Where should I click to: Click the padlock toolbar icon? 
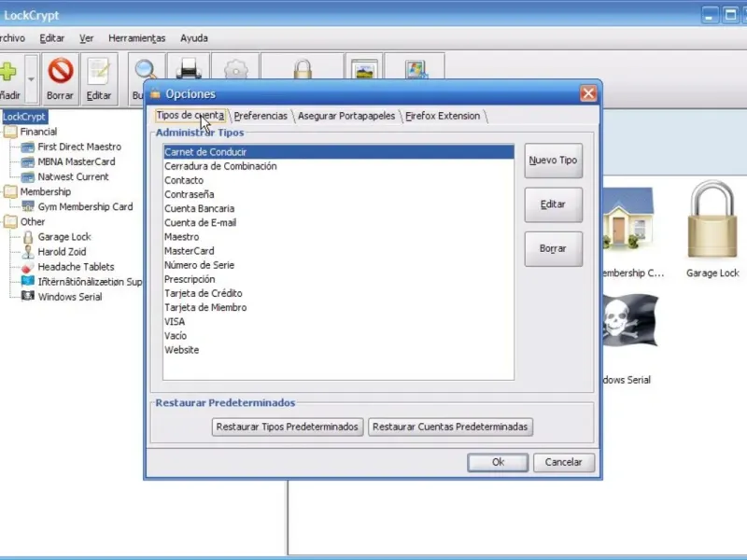click(303, 69)
